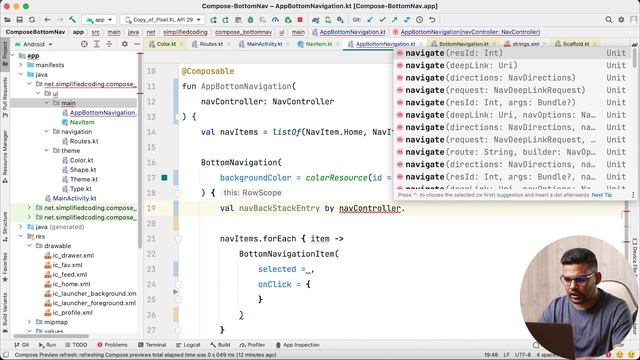Collapse the java folder node

pos(21,74)
